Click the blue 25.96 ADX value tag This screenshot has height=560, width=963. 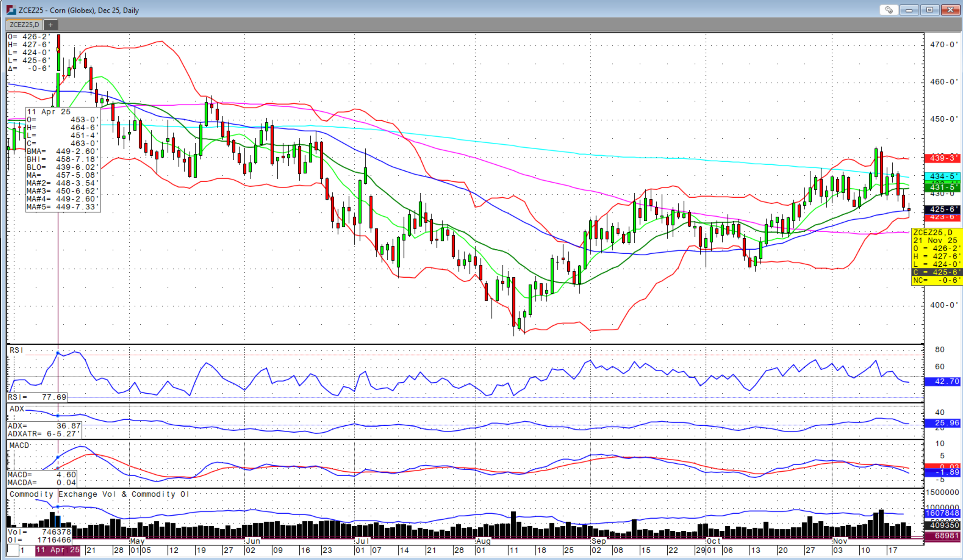pyautogui.click(x=942, y=423)
